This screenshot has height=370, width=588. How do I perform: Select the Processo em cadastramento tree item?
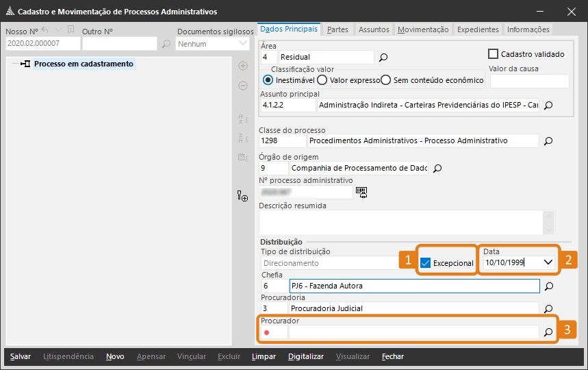[84, 64]
